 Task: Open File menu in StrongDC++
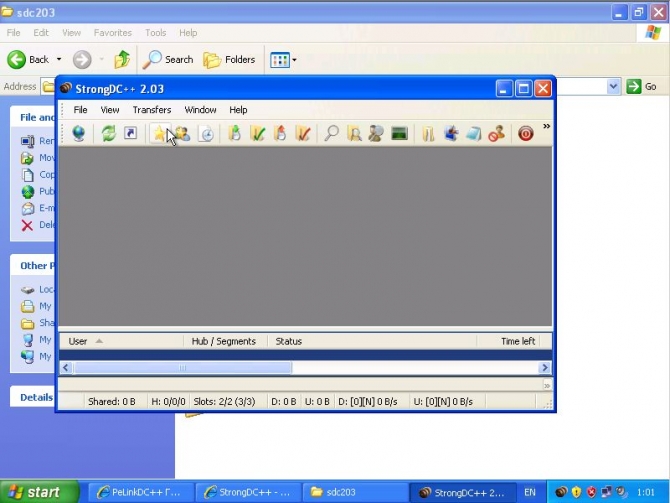(x=80, y=110)
